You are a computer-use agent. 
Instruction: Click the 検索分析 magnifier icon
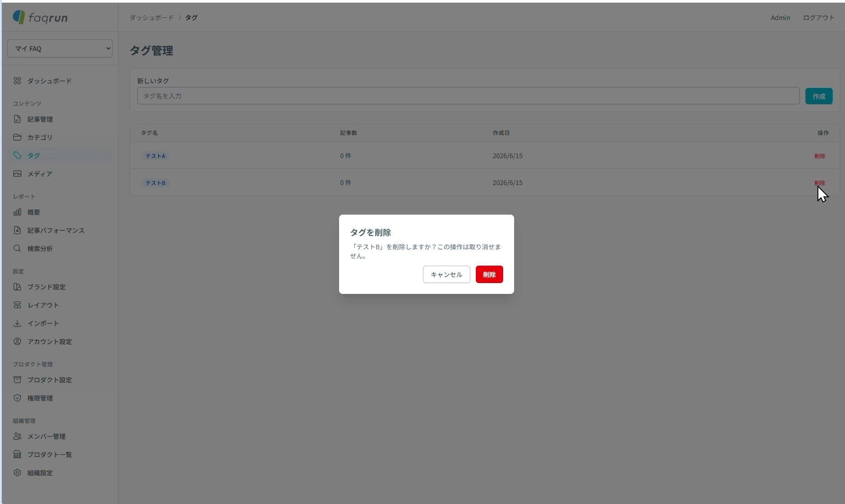[17, 248]
